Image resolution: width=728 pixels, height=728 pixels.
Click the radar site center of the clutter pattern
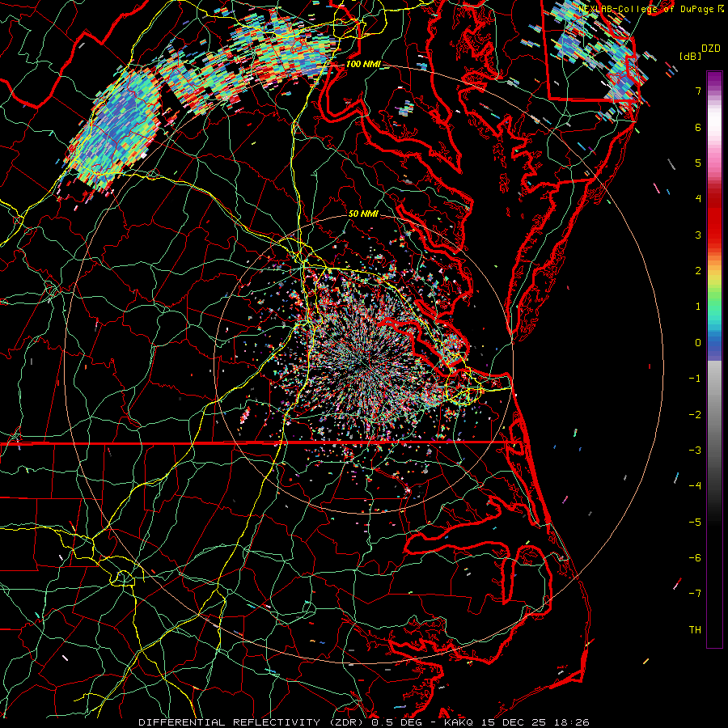[x=363, y=365]
